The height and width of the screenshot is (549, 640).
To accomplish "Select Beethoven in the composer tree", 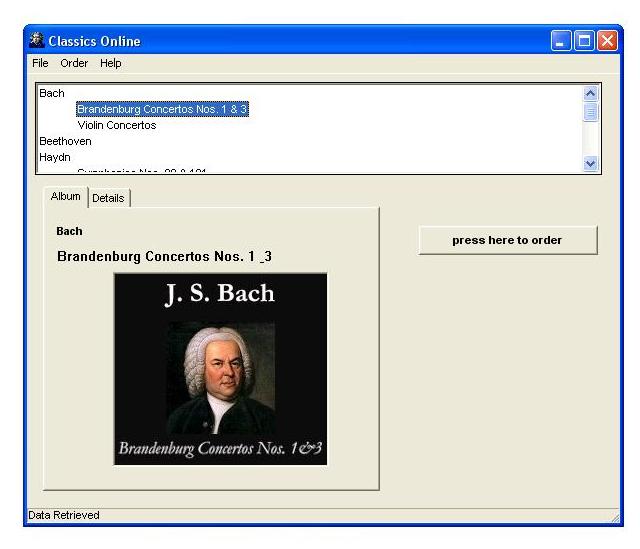I will [65, 141].
